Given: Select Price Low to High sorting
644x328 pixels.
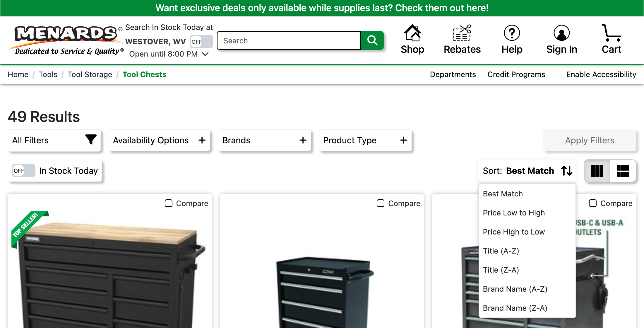Looking at the screenshot, I should pos(514,213).
